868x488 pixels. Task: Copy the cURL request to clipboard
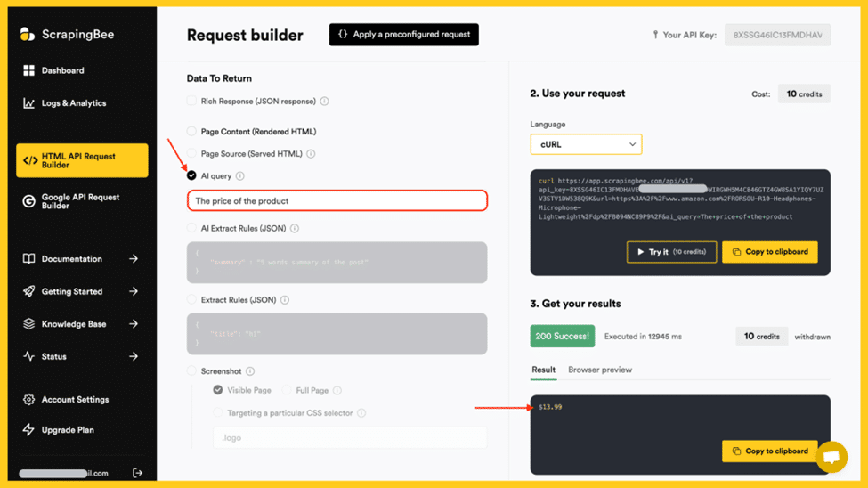click(770, 252)
